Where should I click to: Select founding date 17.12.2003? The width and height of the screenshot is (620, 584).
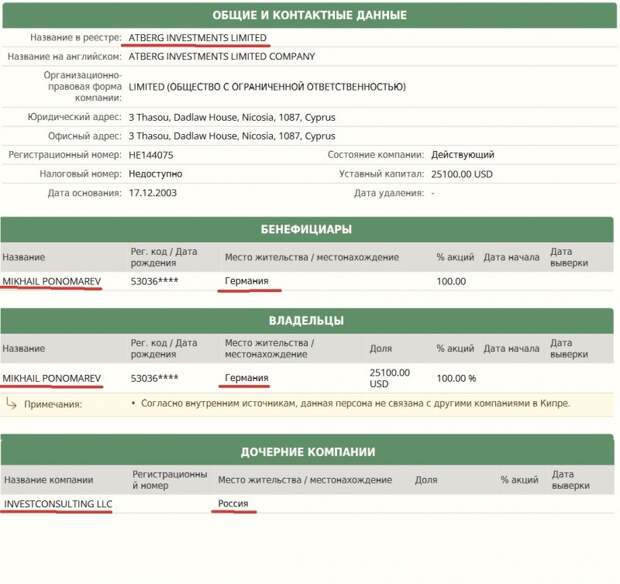[153, 193]
